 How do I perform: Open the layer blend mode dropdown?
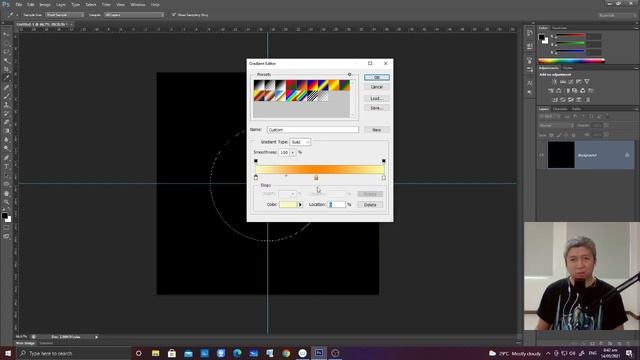[557, 125]
